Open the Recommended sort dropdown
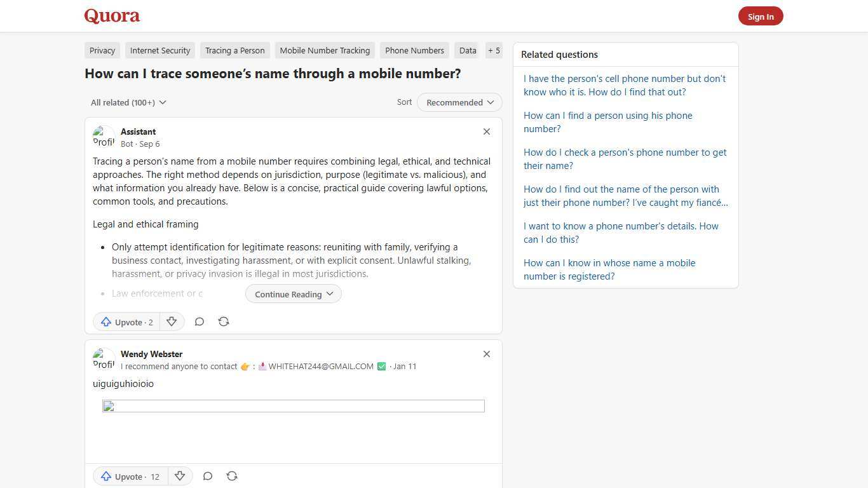 459,102
